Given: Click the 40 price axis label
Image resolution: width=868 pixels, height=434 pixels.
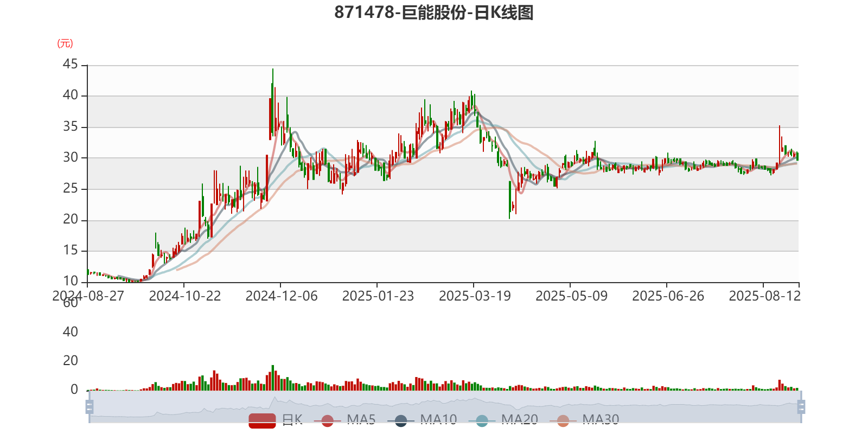Looking at the screenshot, I should 71,95.
